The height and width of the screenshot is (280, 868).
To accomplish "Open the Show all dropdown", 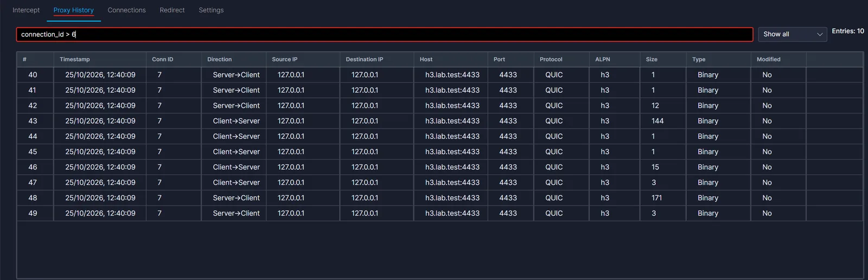I will (x=792, y=34).
